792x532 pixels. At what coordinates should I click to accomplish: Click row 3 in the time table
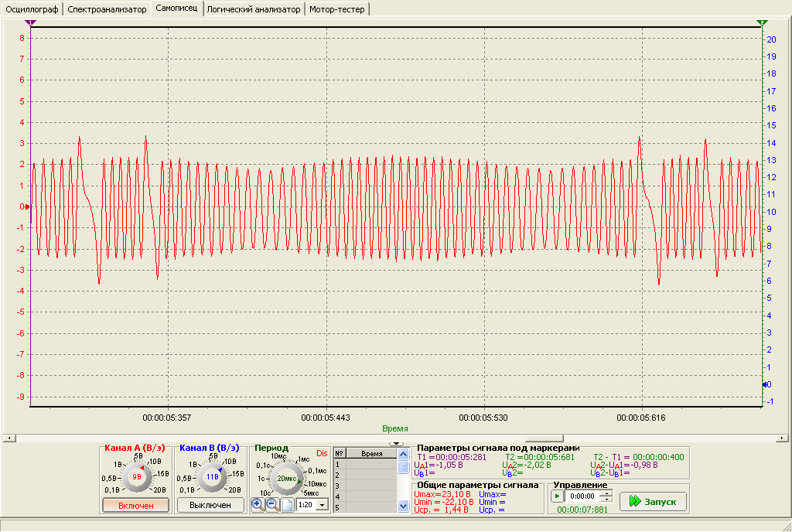tap(366, 486)
